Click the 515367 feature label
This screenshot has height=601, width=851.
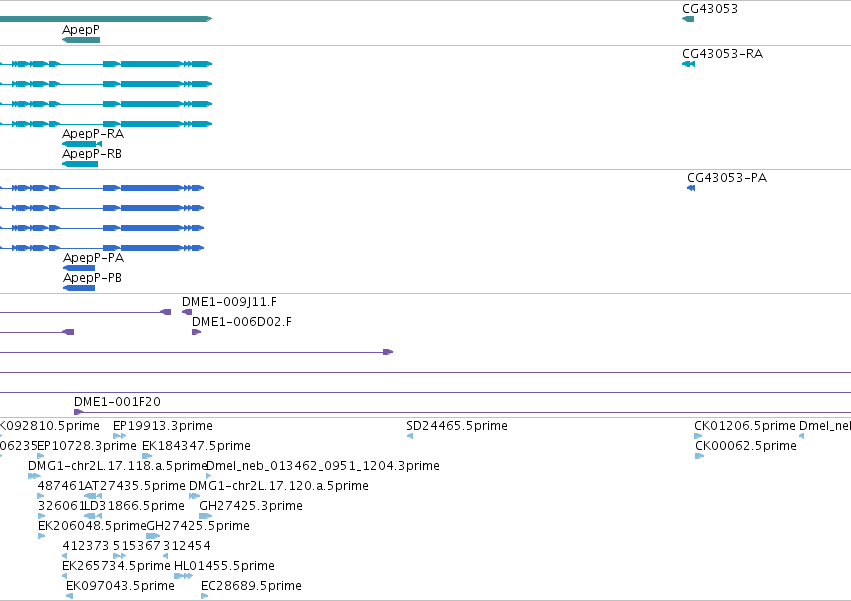[137, 546]
